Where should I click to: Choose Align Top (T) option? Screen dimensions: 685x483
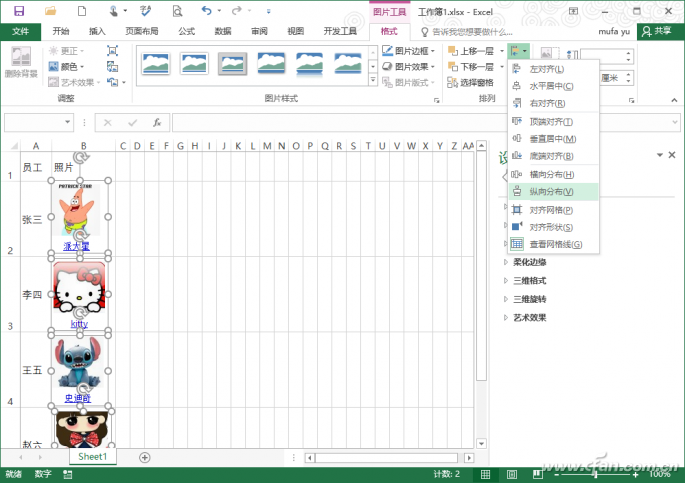coord(553,122)
